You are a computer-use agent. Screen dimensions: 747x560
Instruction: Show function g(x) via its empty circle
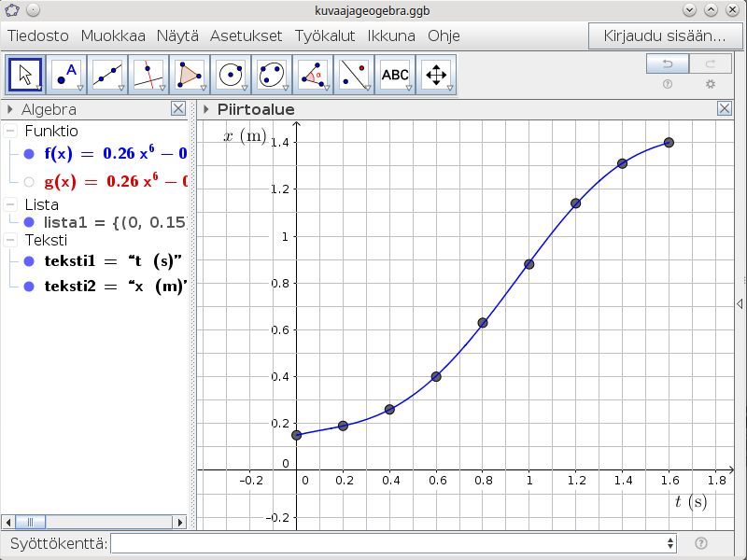[29, 182]
